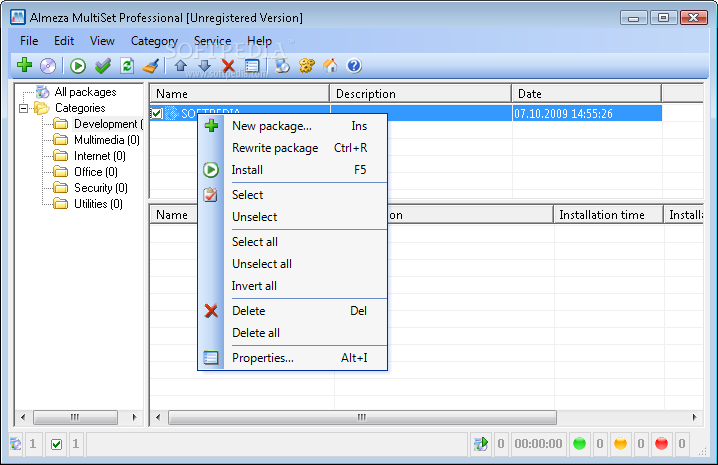Click the red X icon beside Delete

(x=211, y=311)
